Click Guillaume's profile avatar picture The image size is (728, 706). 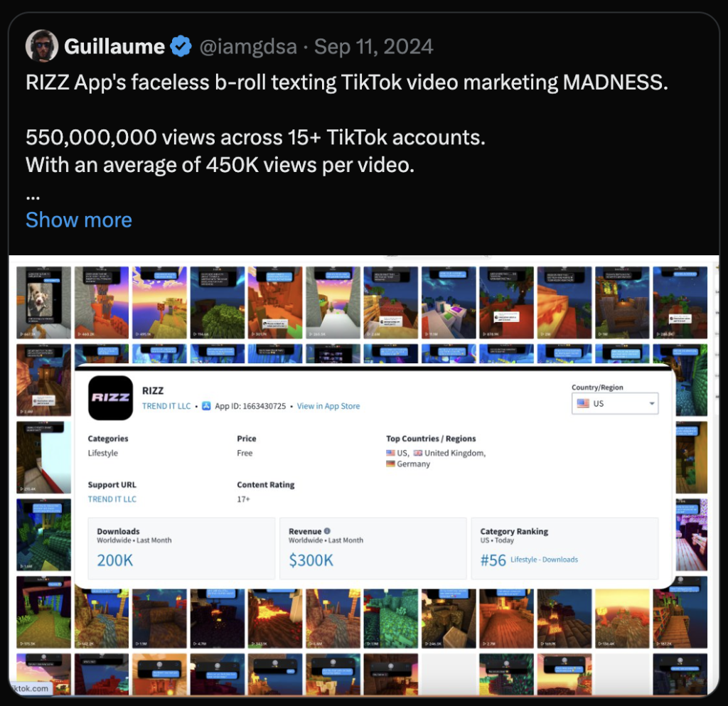coord(42,46)
